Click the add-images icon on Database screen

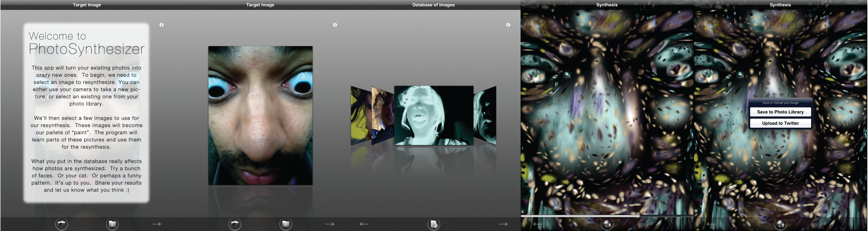click(x=434, y=224)
